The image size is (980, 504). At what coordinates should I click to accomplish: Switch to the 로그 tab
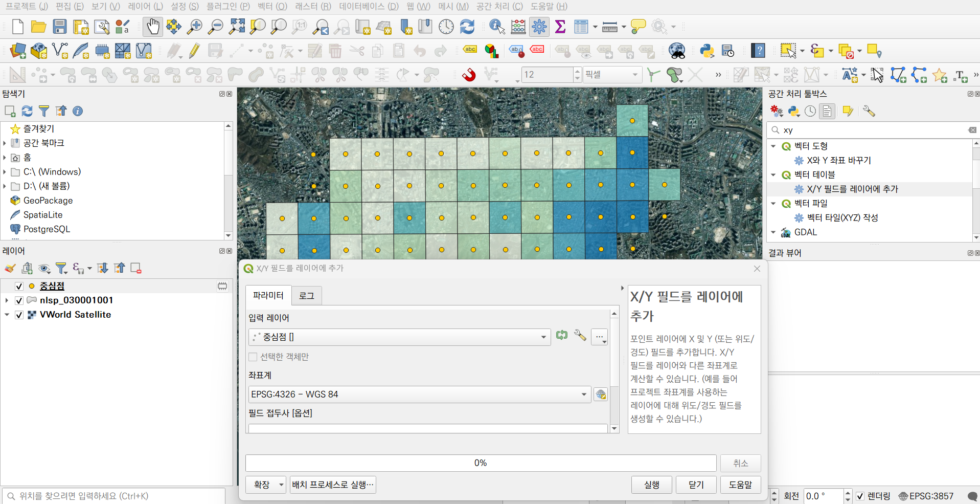pos(307,296)
